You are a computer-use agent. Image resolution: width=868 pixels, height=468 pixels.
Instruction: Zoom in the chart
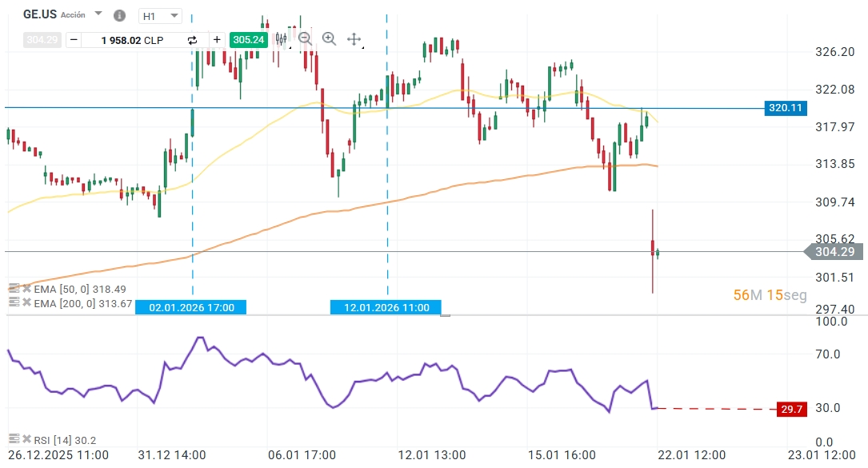(x=329, y=38)
